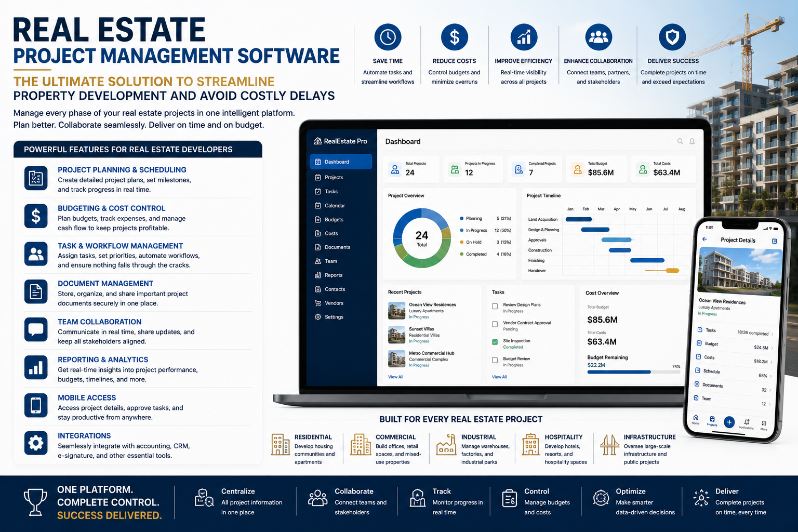The image size is (798, 532).
Task: Go to Calendar in the sidebar
Action: tap(330, 206)
